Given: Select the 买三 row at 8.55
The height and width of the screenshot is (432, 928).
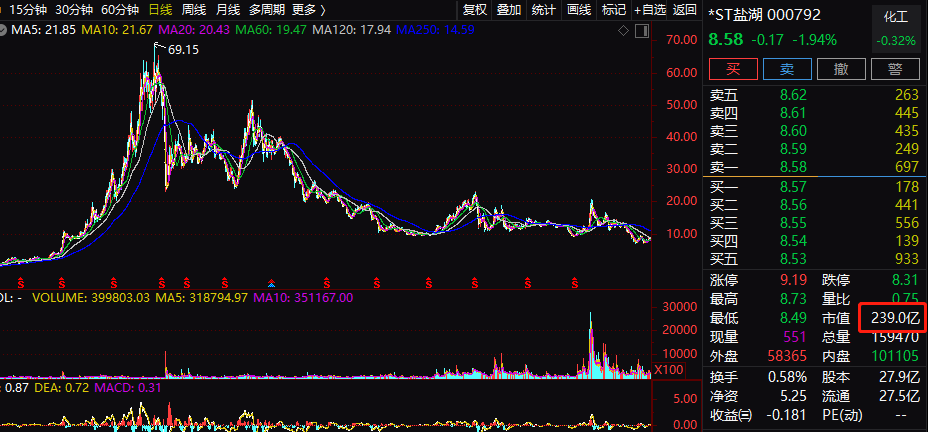Looking at the screenshot, I should (x=814, y=223).
